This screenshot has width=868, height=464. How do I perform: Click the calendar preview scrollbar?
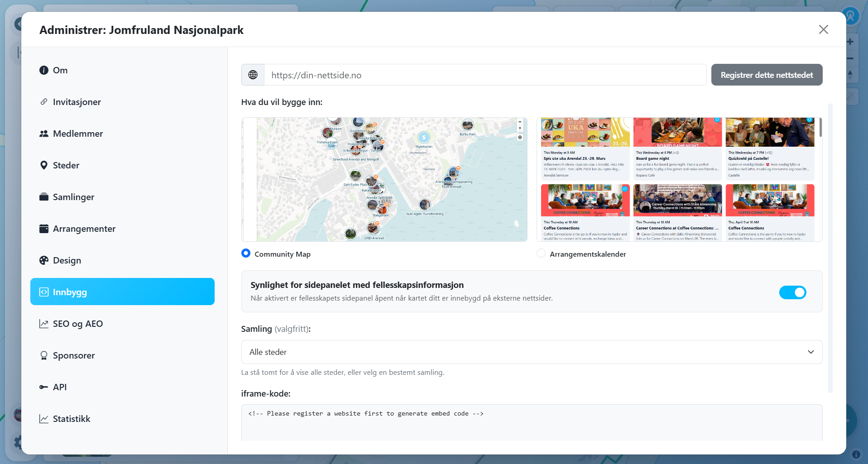(820, 128)
